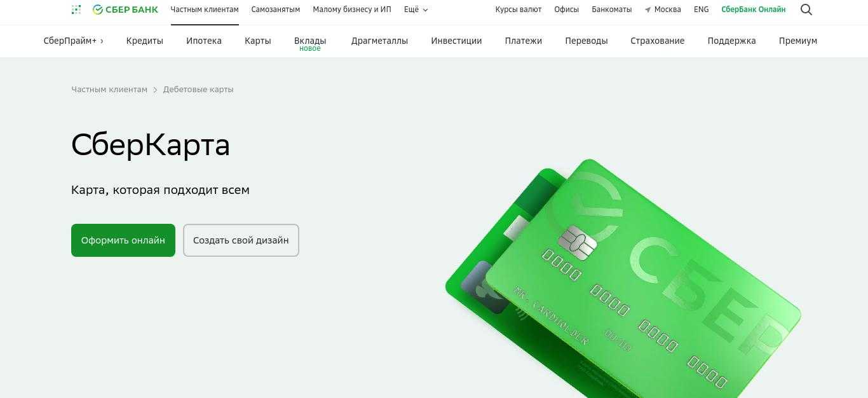Open the Страхование menu item

(x=658, y=41)
